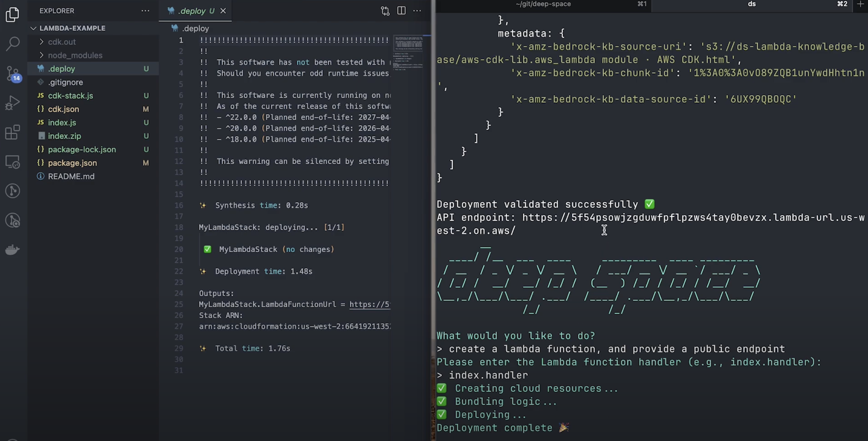The width and height of the screenshot is (868, 441).
Task: Open the Docker whale view in activity bar
Action: click(x=13, y=249)
